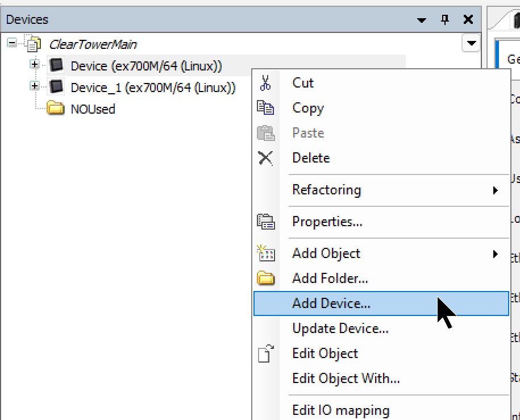Click the Add Folder yellow folder icon
Viewport: 520px width, 420px height.
pos(265,278)
